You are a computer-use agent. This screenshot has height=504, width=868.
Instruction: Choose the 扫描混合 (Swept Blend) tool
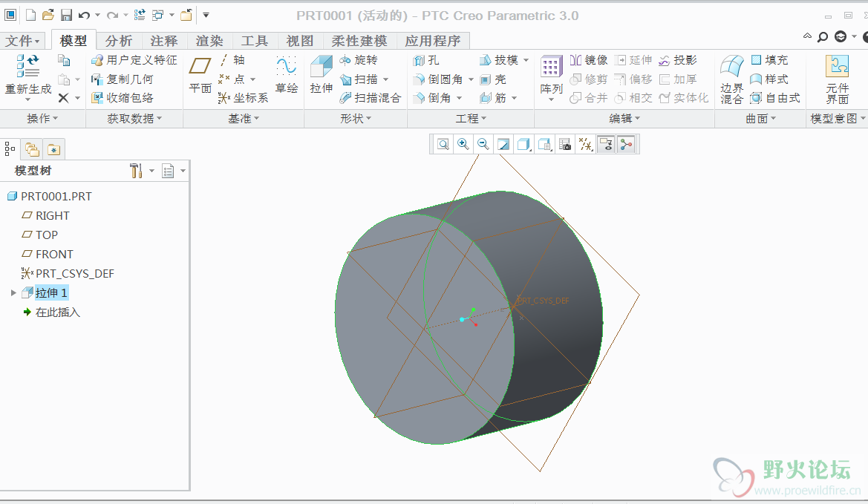coord(371,98)
